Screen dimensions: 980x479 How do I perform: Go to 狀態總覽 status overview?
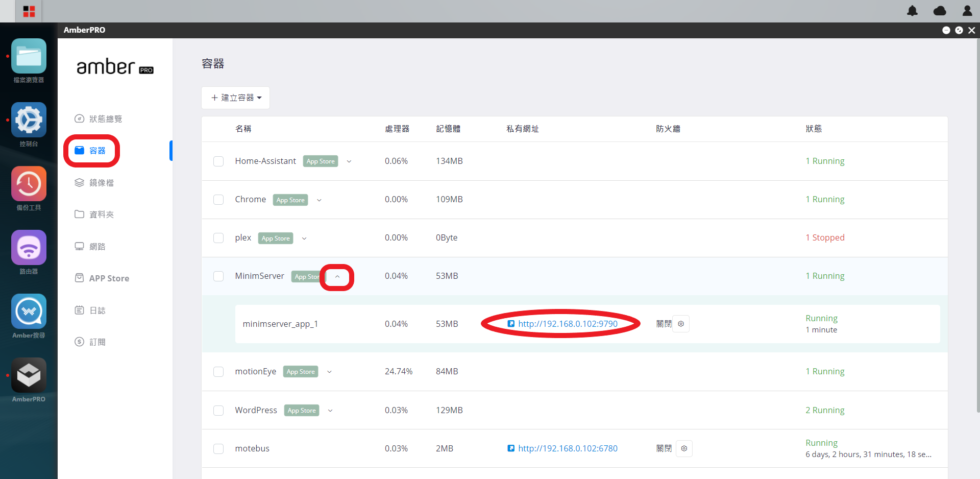point(99,119)
